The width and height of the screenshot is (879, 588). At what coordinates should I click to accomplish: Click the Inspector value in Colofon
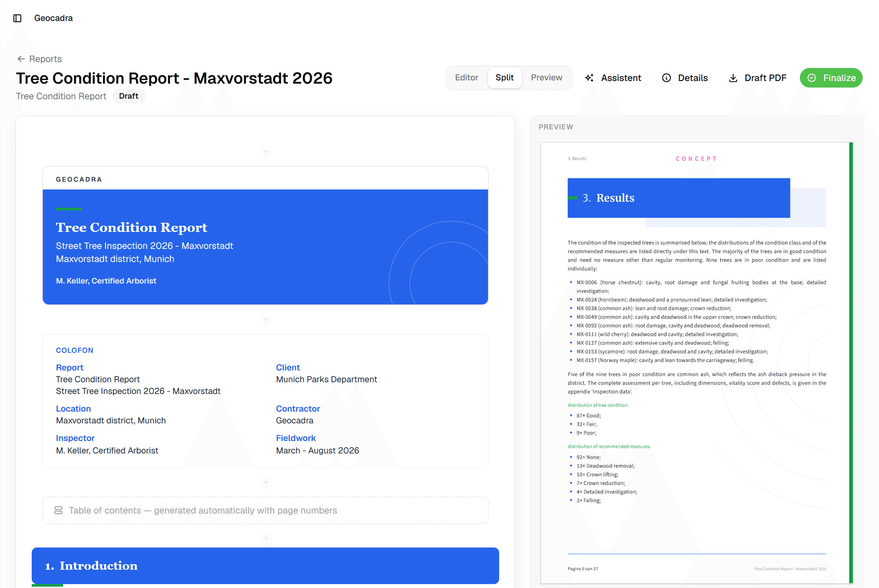(x=107, y=450)
